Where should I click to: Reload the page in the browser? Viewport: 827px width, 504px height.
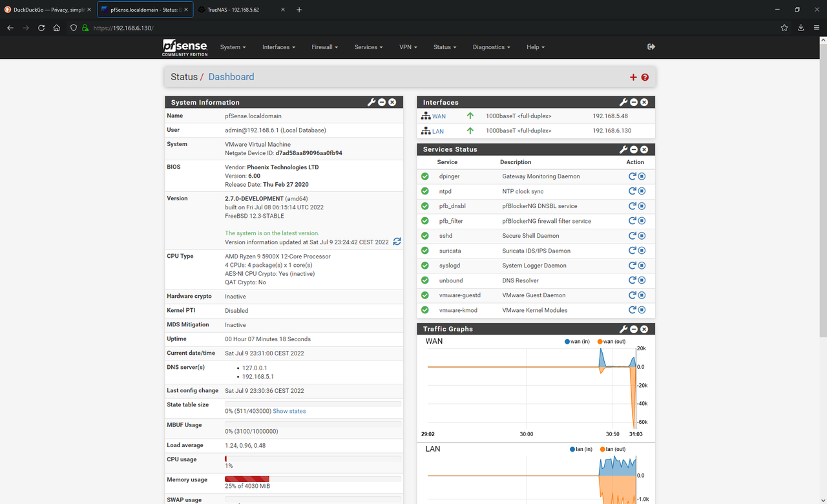click(41, 28)
